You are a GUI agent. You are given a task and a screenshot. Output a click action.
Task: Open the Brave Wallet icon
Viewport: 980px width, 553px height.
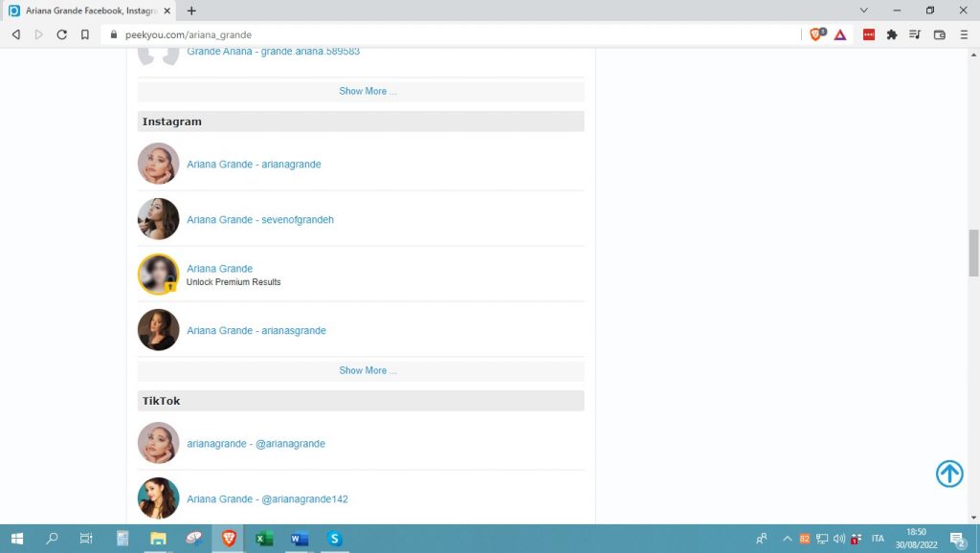coord(939,34)
